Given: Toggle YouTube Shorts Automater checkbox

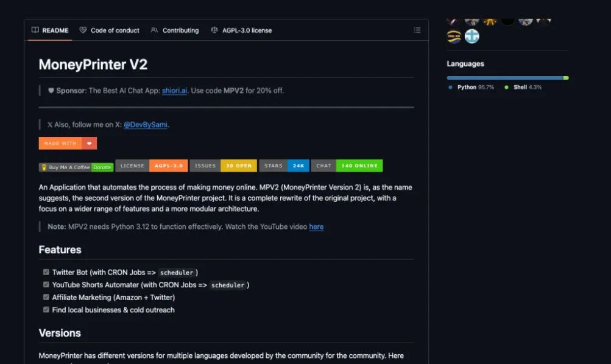Looking at the screenshot, I should coord(46,285).
